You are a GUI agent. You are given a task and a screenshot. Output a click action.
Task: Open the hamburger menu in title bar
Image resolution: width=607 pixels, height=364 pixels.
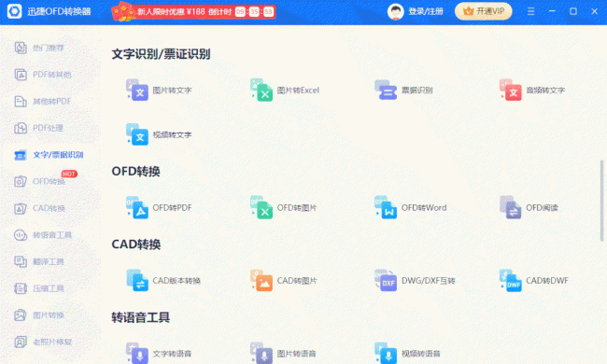(x=530, y=11)
